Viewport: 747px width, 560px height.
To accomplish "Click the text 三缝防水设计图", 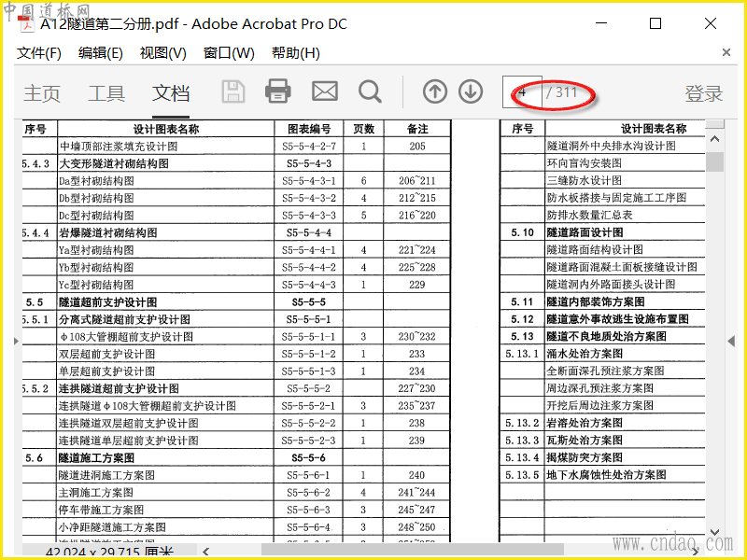I will pyautogui.click(x=585, y=180).
